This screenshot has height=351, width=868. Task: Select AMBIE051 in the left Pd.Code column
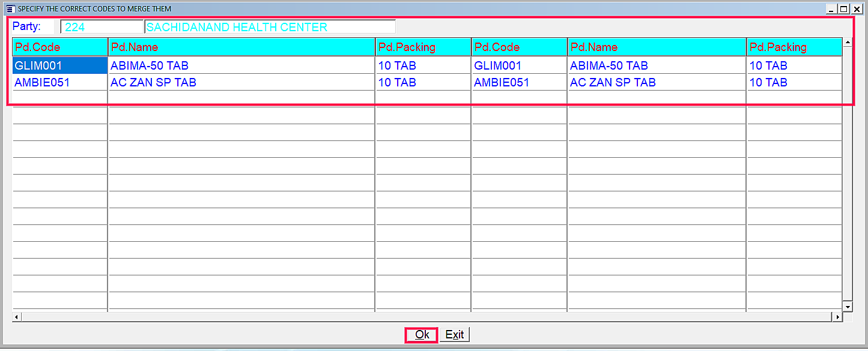click(60, 82)
